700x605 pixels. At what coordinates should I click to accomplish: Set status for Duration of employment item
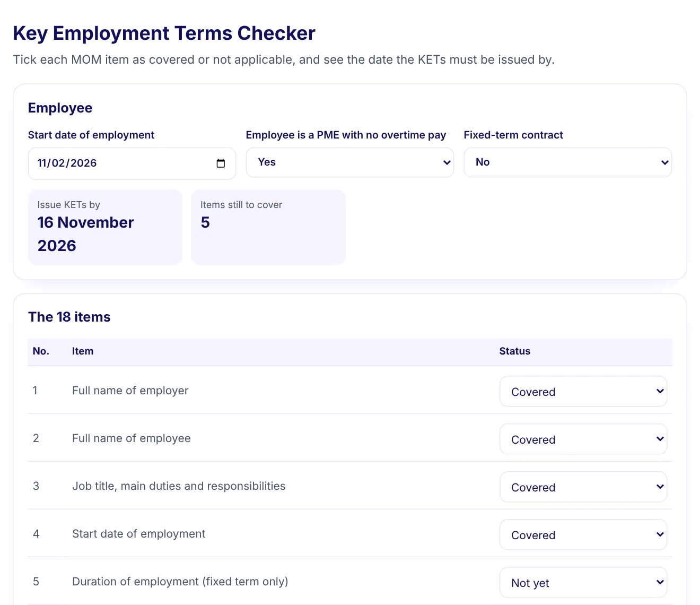point(583,583)
